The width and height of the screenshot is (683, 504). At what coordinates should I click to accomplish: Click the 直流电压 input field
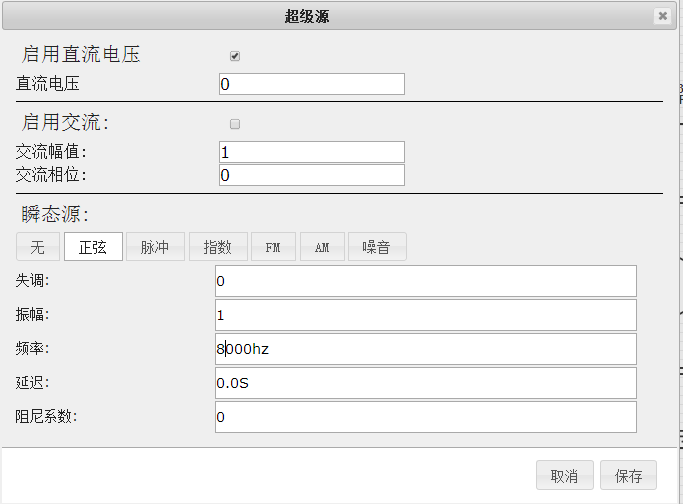[x=312, y=84]
